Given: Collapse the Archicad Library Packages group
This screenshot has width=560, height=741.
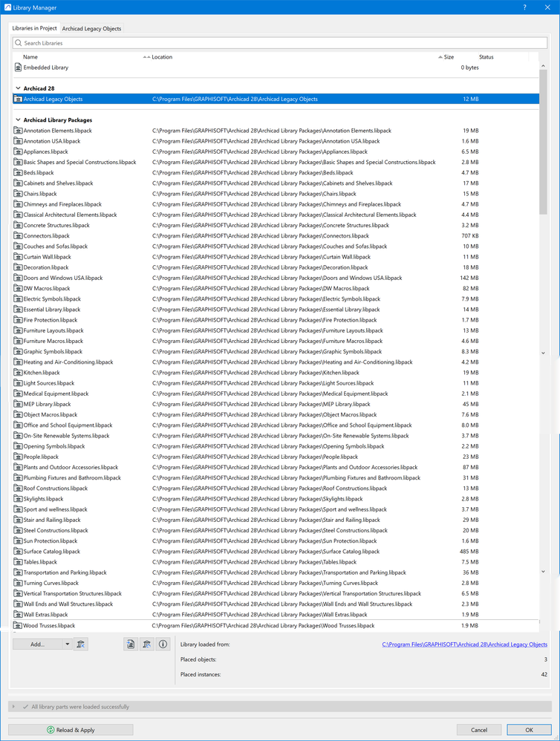Looking at the screenshot, I should pos(19,120).
